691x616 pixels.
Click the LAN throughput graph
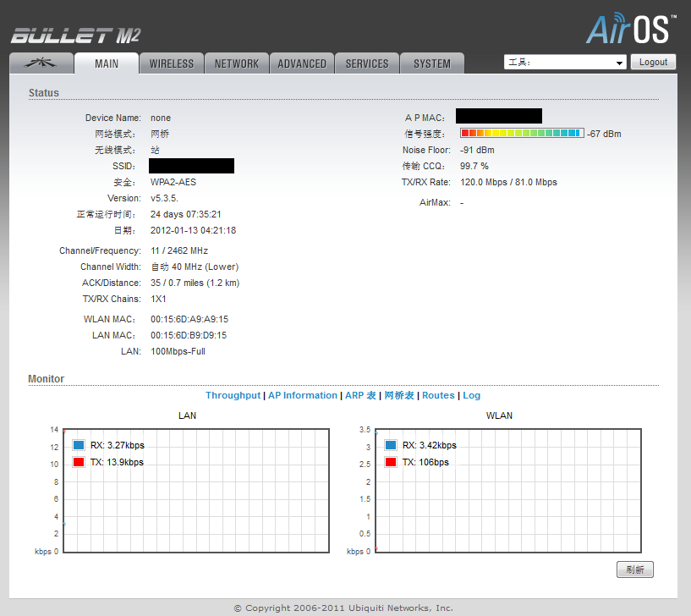coord(196,490)
